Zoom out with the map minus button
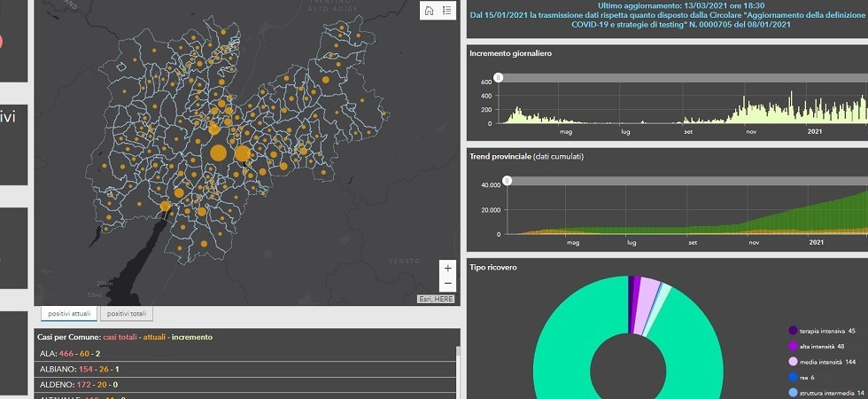Viewport: 868px width, 399px height. point(448,284)
